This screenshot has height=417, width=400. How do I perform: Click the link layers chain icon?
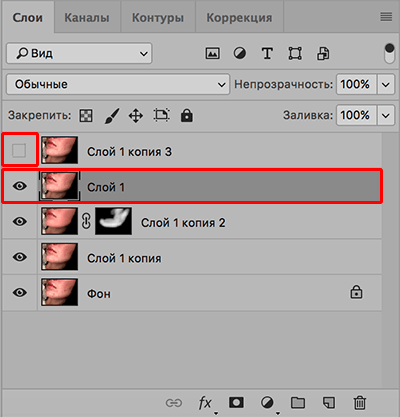point(174,403)
